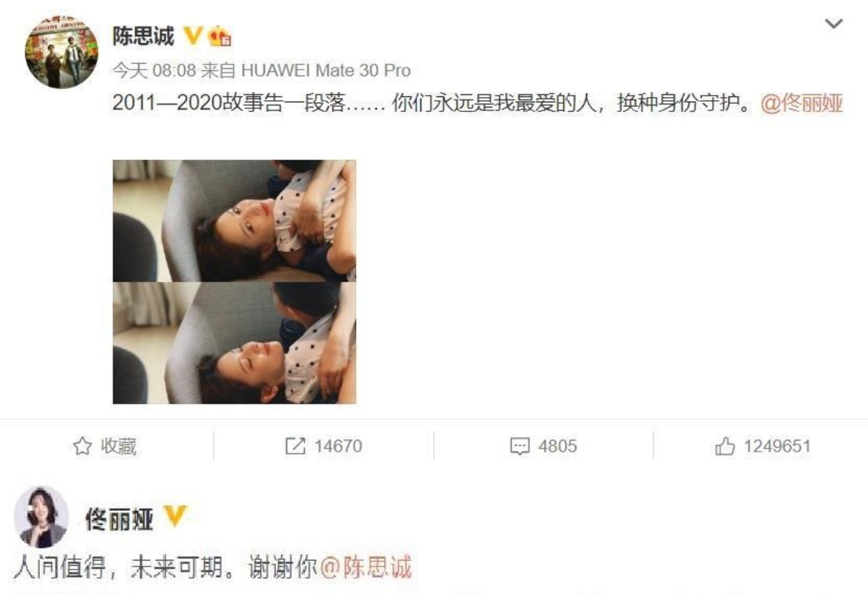Like the post with thumbs-up icon
868x594 pixels.
(x=725, y=446)
